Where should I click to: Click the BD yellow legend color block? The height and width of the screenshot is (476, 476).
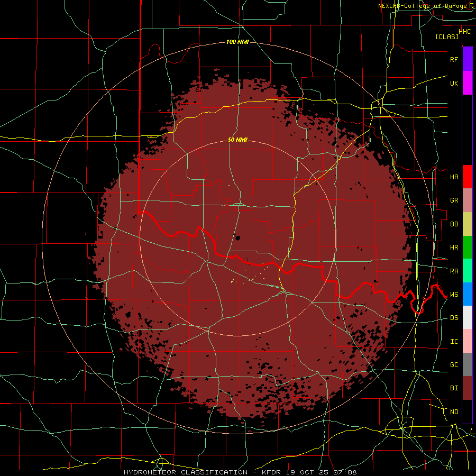pyautogui.click(x=467, y=224)
